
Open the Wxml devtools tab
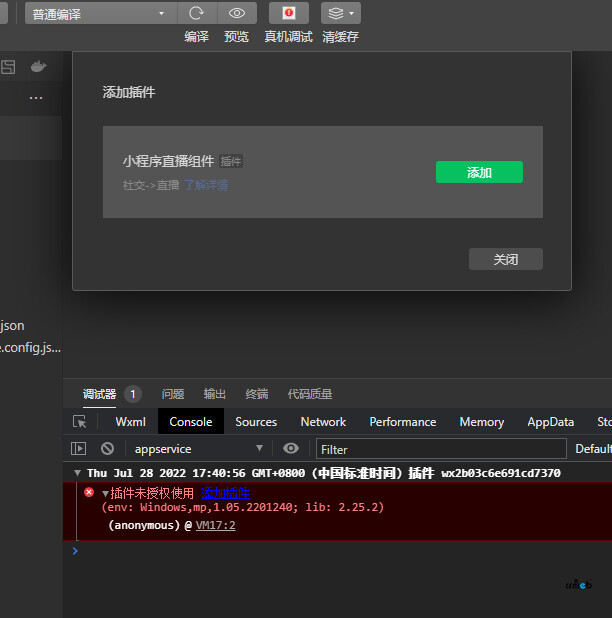[x=130, y=422]
